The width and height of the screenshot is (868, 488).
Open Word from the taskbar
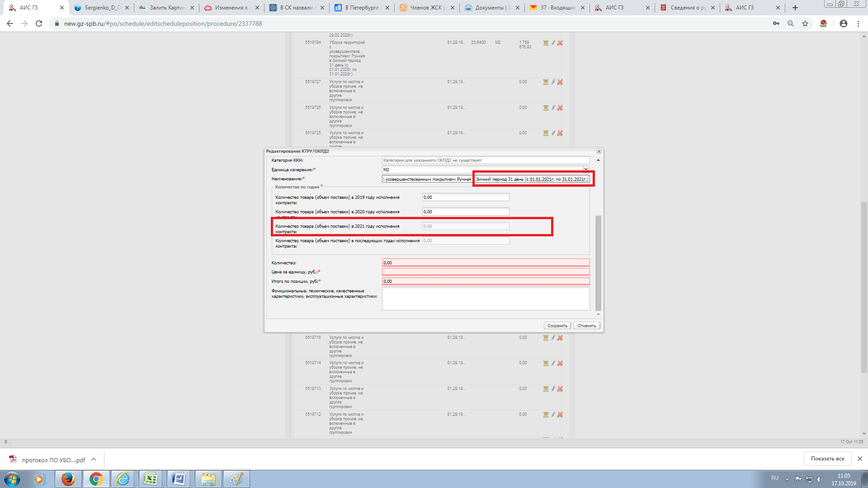179,479
